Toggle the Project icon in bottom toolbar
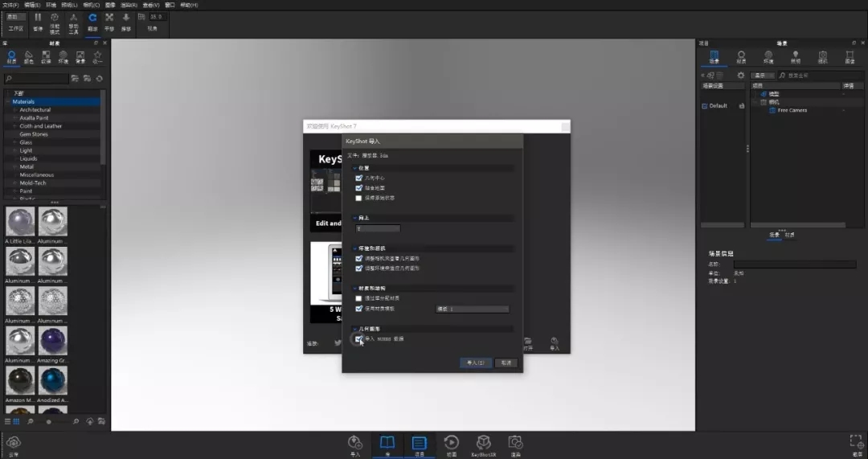This screenshot has width=868, height=459. pyautogui.click(x=419, y=442)
